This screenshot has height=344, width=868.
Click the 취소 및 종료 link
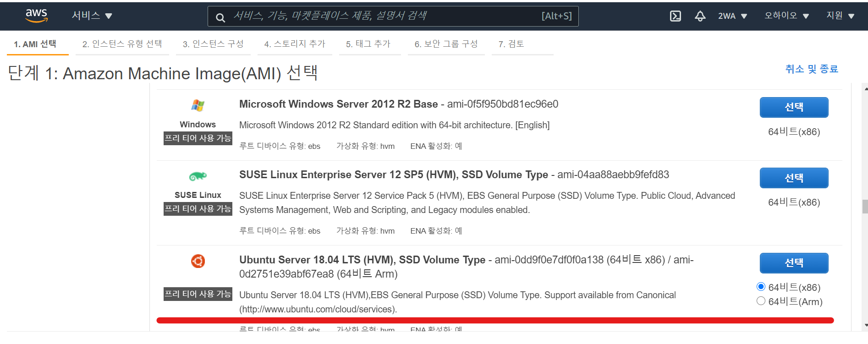[812, 69]
